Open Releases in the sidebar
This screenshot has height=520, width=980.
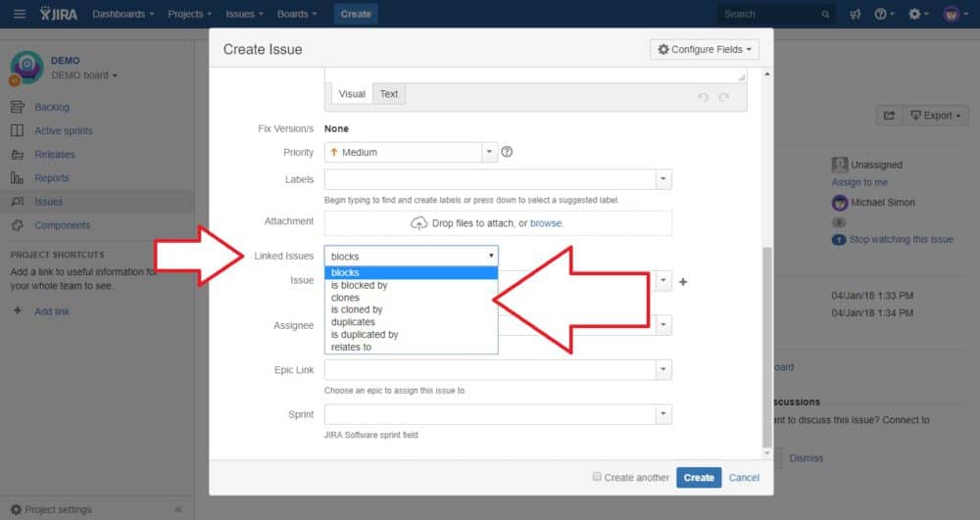(54, 154)
